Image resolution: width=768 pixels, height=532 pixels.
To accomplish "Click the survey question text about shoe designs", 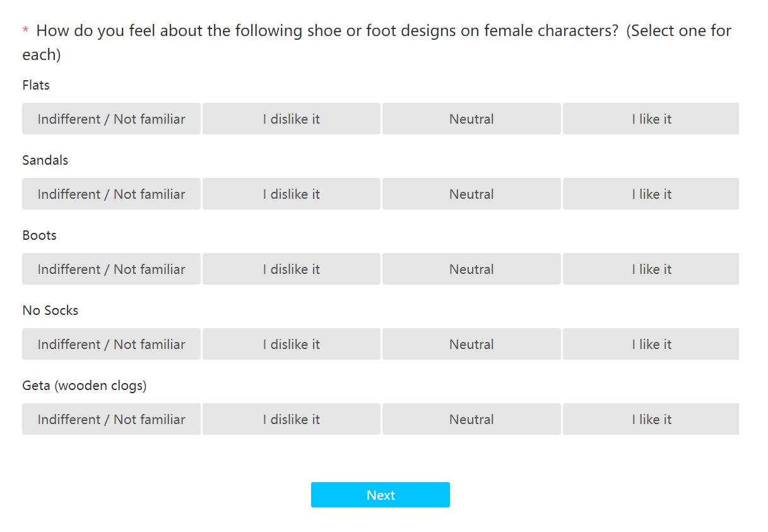I will pos(377,42).
